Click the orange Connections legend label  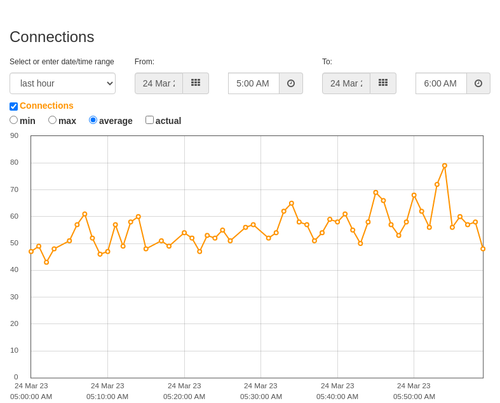coord(46,106)
